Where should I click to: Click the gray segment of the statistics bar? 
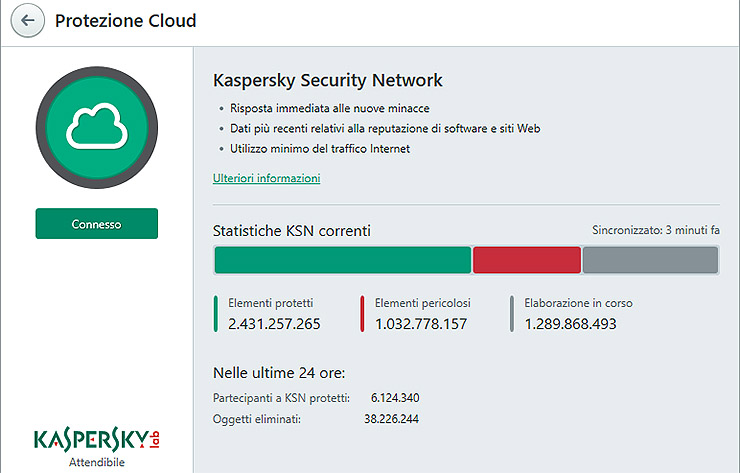coord(650,260)
